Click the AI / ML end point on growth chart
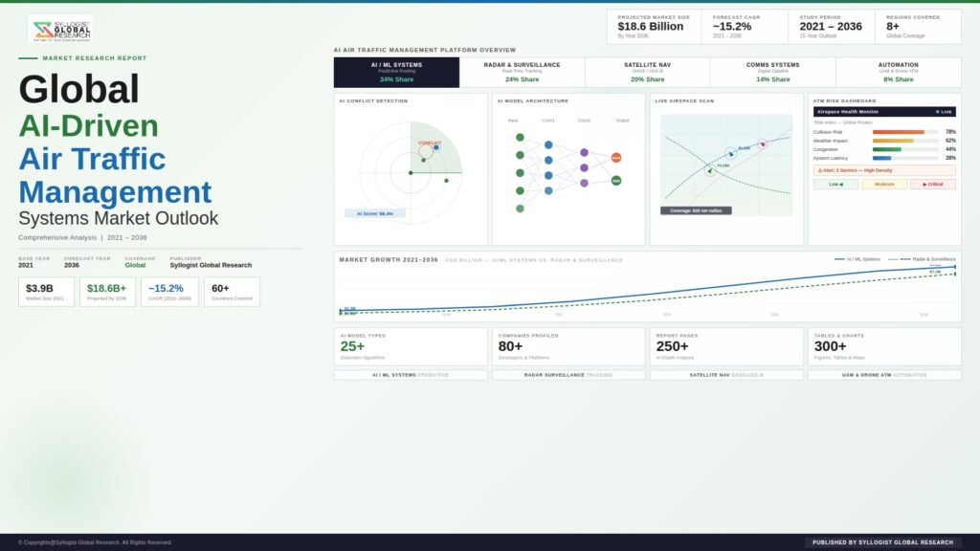The width and height of the screenshot is (980, 551). [x=955, y=267]
